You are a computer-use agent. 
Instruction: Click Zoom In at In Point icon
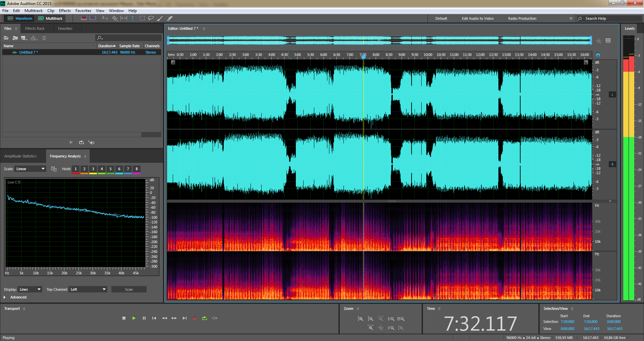(x=391, y=319)
